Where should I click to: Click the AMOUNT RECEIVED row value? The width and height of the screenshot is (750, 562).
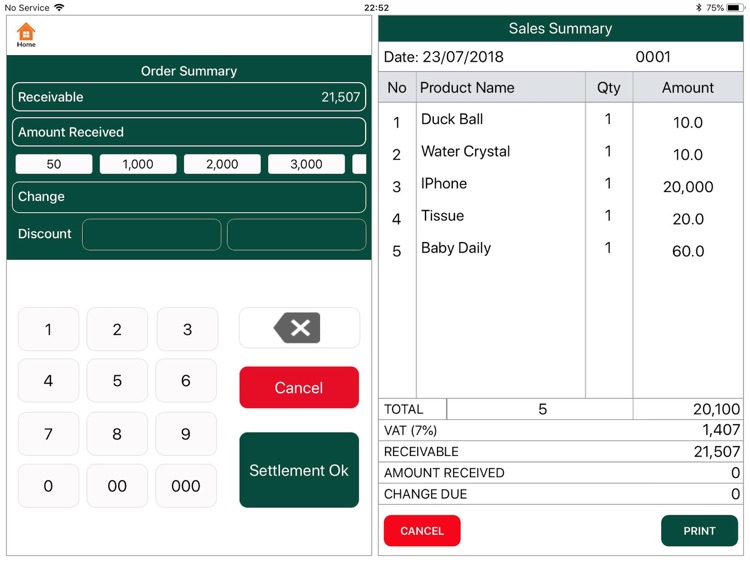pyautogui.click(x=736, y=473)
